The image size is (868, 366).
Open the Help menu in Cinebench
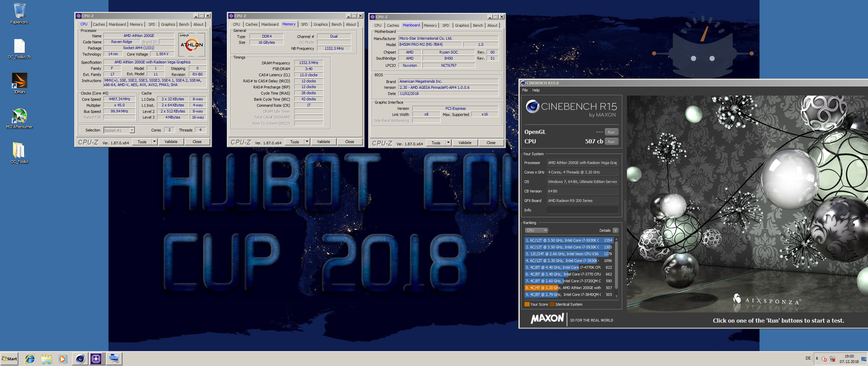click(x=536, y=90)
